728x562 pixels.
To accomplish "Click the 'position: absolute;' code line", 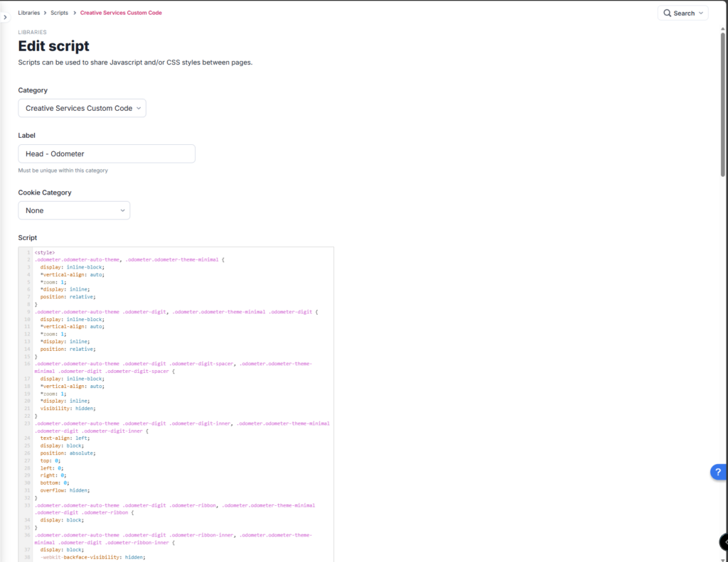I will [69, 453].
